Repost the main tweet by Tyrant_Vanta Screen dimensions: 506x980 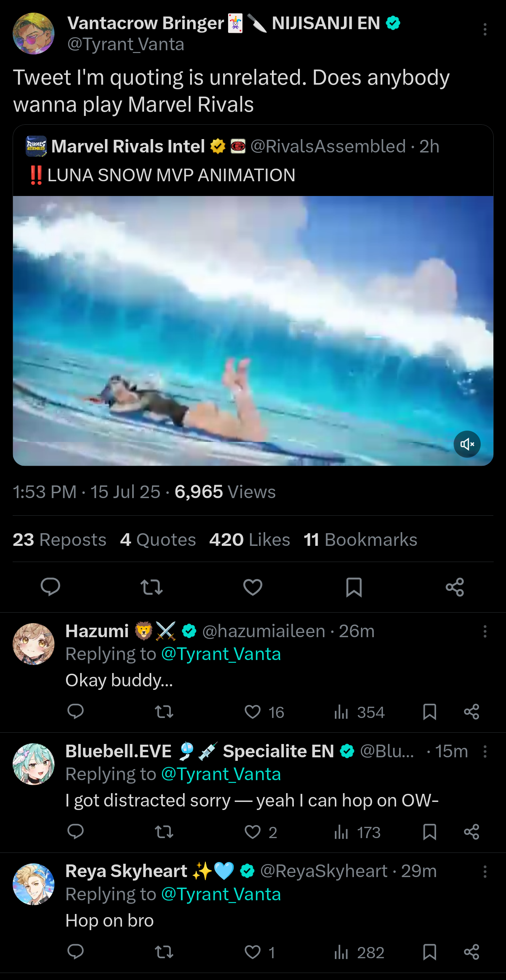(151, 587)
